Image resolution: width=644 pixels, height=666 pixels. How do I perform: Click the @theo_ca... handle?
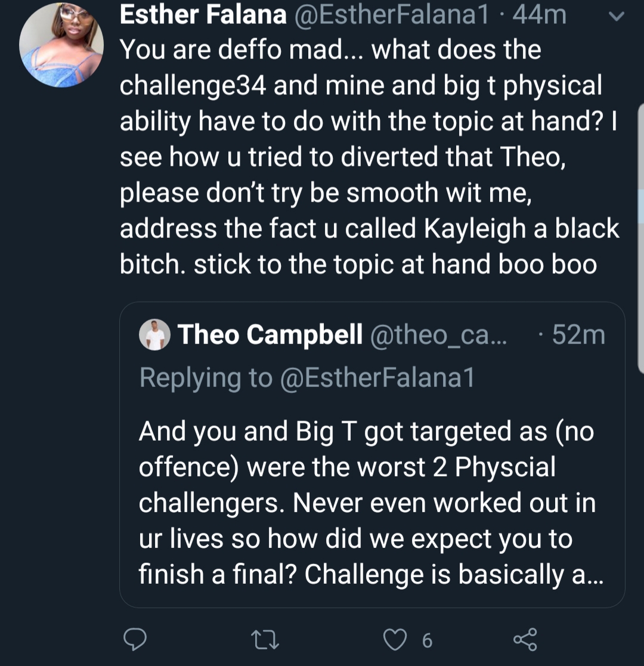pyautogui.click(x=438, y=334)
